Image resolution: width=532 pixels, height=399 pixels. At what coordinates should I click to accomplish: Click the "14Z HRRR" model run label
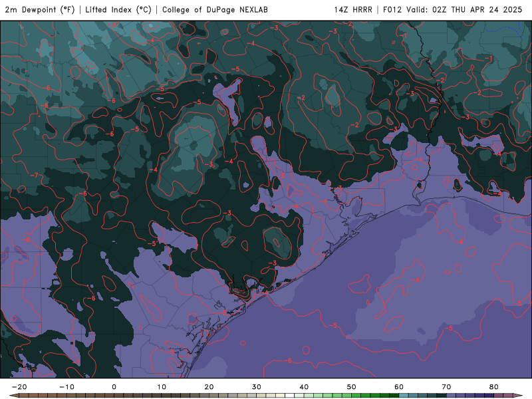pos(353,9)
